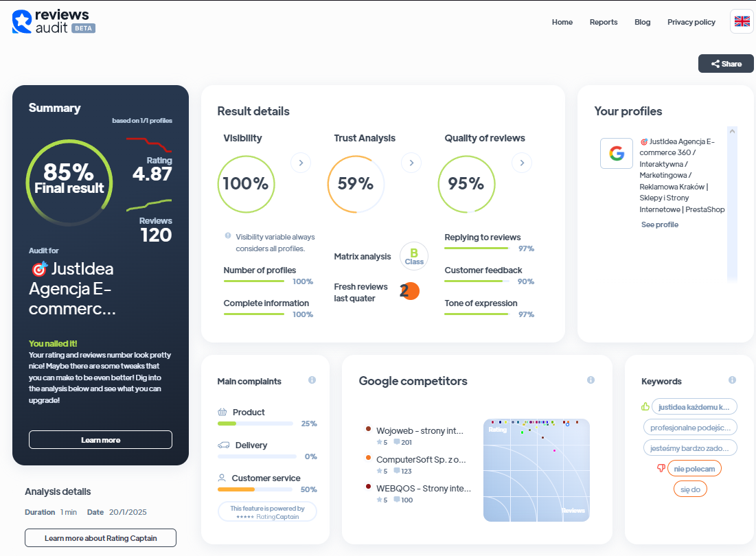Click the Reviews Audit star logo
756x556 pixels.
(x=22, y=22)
